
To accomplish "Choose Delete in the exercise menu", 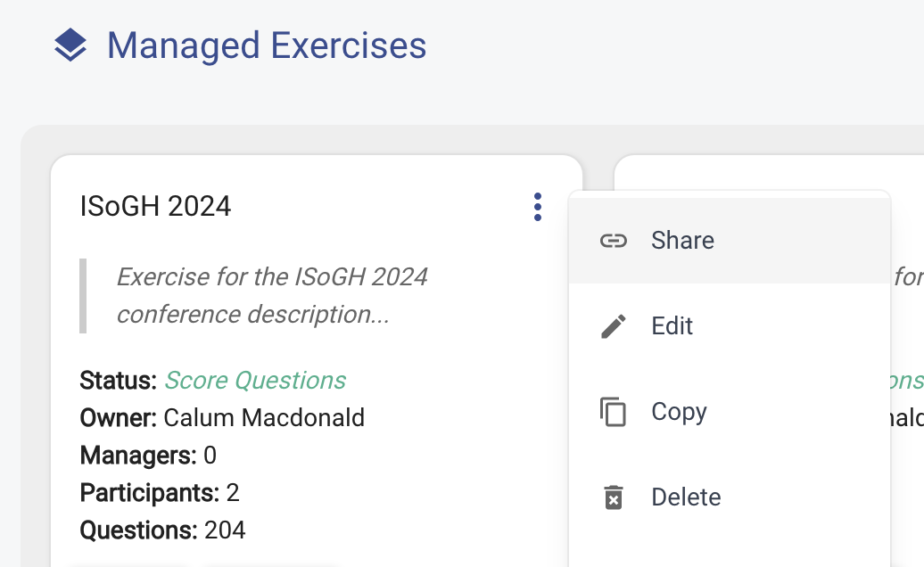I will click(730, 497).
